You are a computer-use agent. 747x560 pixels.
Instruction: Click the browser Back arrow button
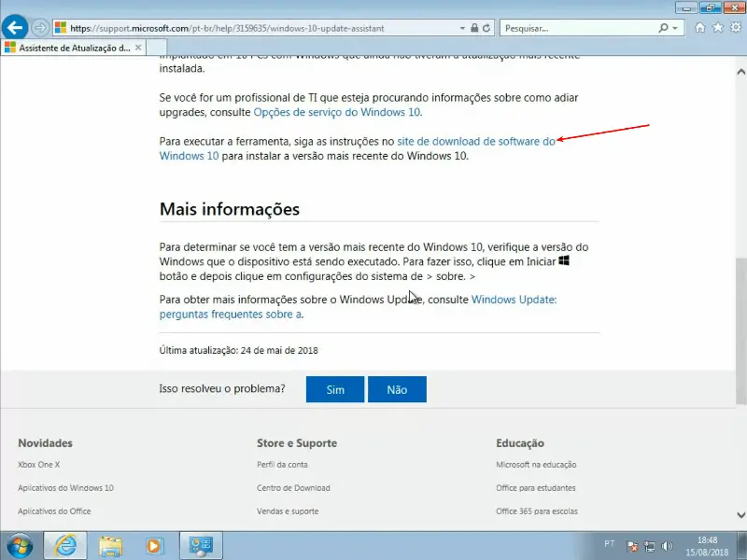point(15,28)
